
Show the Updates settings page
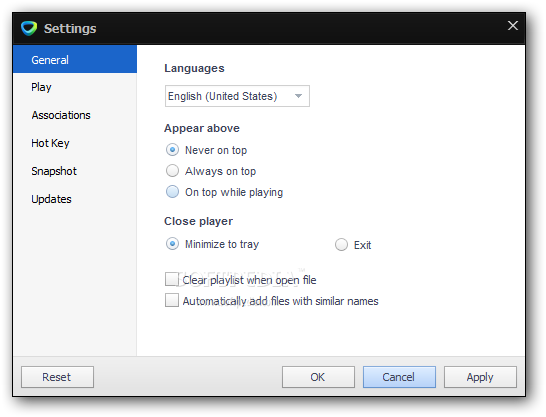click(x=75, y=199)
